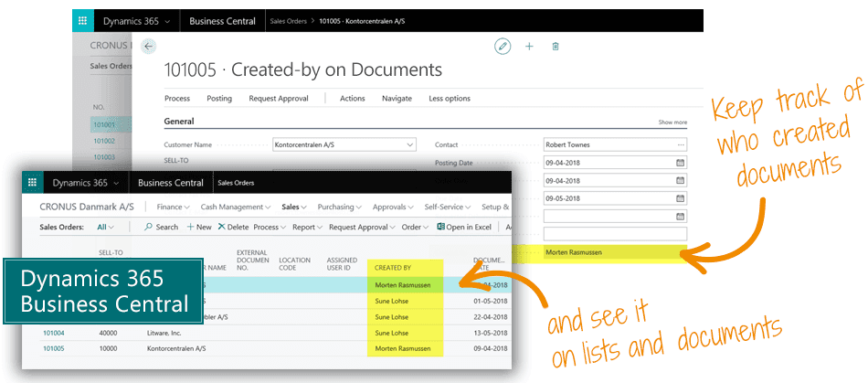The image size is (868, 383).
Task: Click the EXTERNAL DOCUMENT NO. column header
Action: point(252,261)
